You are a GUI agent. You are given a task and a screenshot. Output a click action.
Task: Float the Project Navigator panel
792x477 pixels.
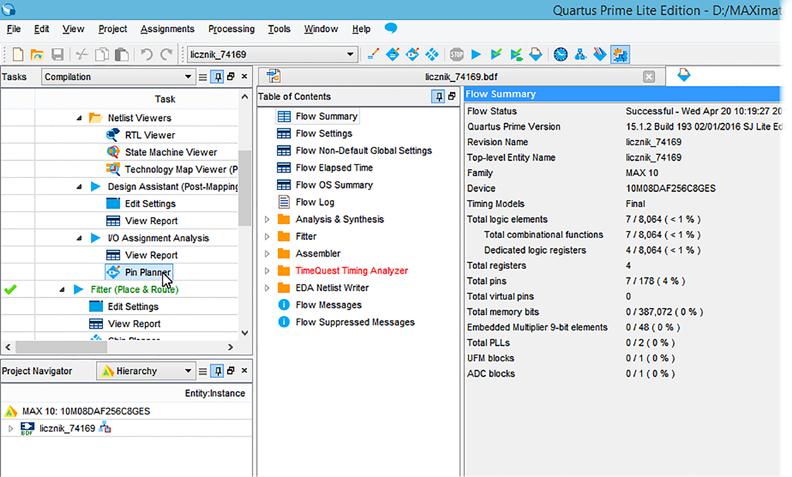click(231, 370)
